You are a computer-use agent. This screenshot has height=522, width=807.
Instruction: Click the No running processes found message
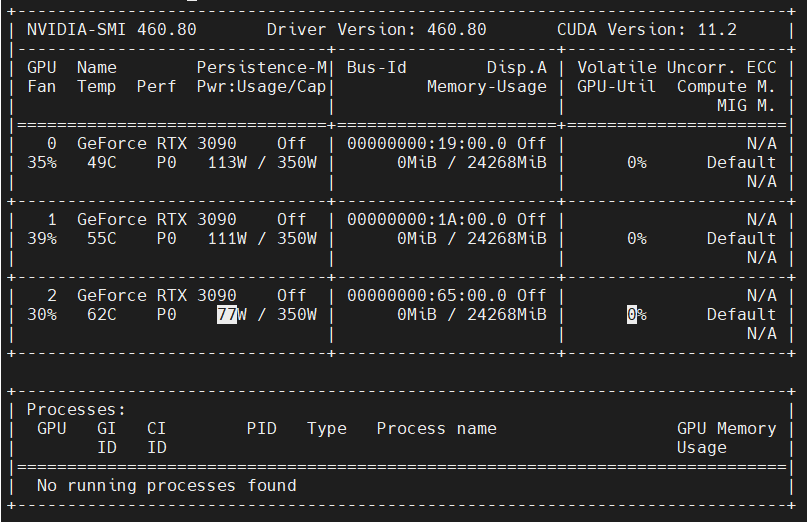(x=166, y=485)
